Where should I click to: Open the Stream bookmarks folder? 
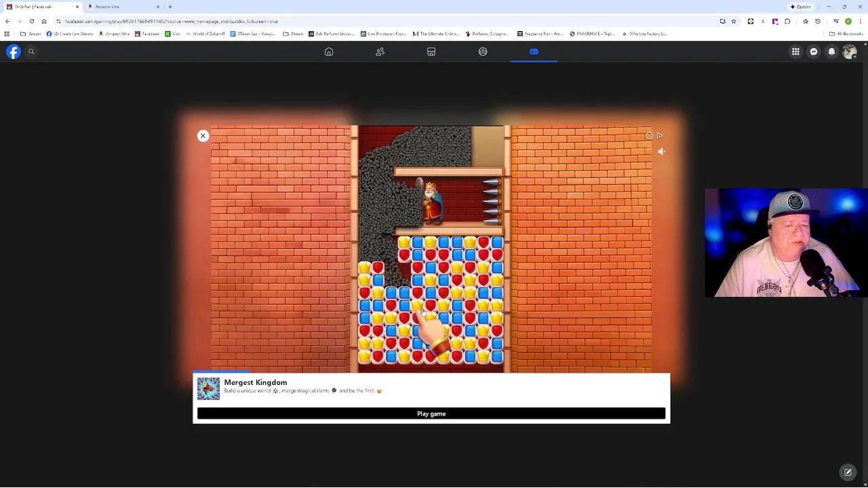coord(31,34)
